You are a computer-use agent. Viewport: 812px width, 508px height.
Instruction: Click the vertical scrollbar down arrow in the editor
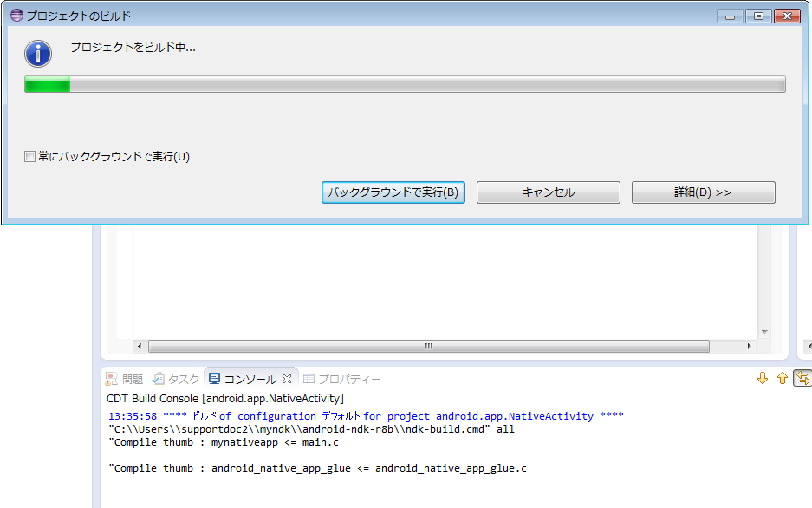[764, 332]
